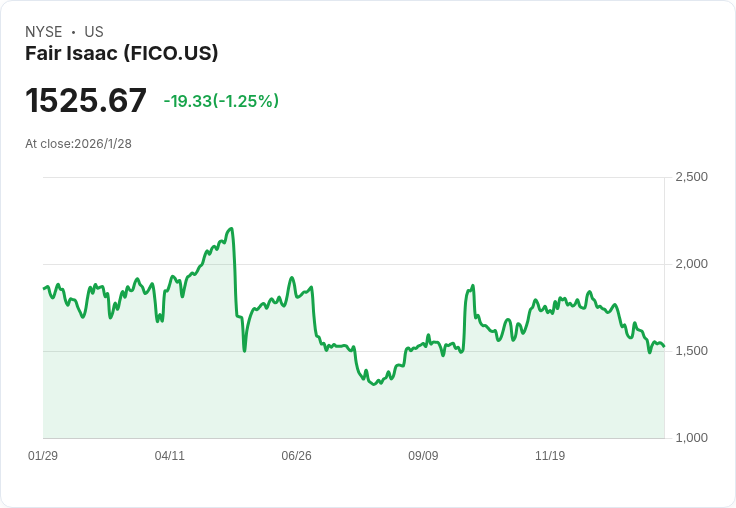Click the highest peak of the price line

[231, 229]
